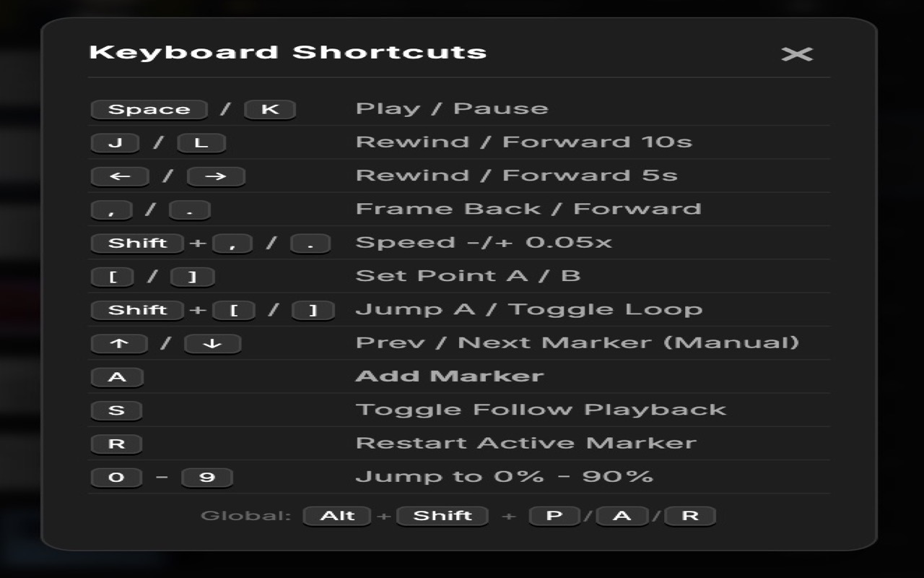Screen dimensions: 924x578
Task: Click the 0 key badge
Action: (116, 477)
